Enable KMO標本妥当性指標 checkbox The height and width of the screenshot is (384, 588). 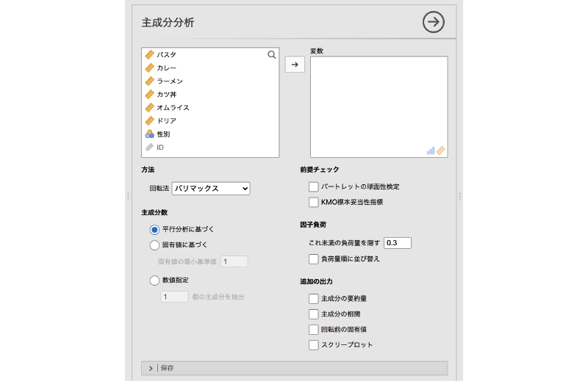[314, 203]
